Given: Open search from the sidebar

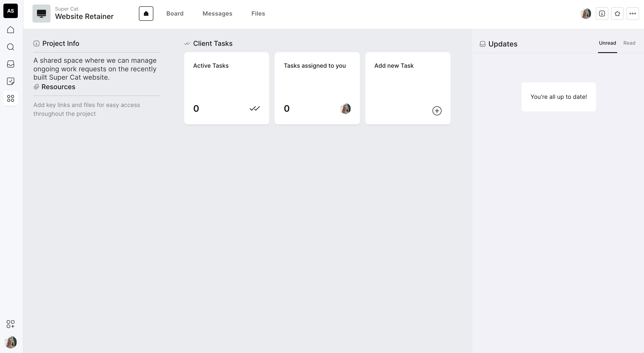Looking at the screenshot, I should pyautogui.click(x=11, y=47).
